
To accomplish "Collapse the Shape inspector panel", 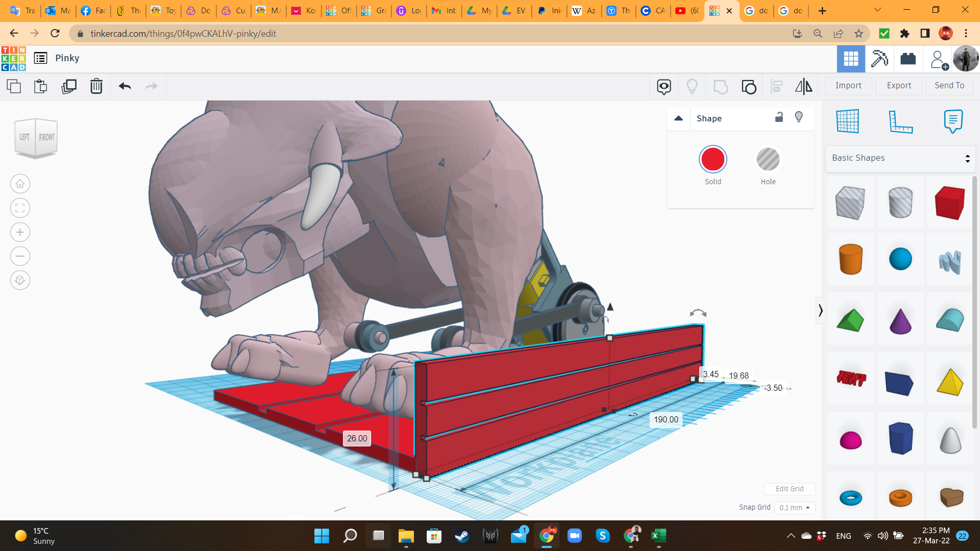I will pyautogui.click(x=678, y=118).
